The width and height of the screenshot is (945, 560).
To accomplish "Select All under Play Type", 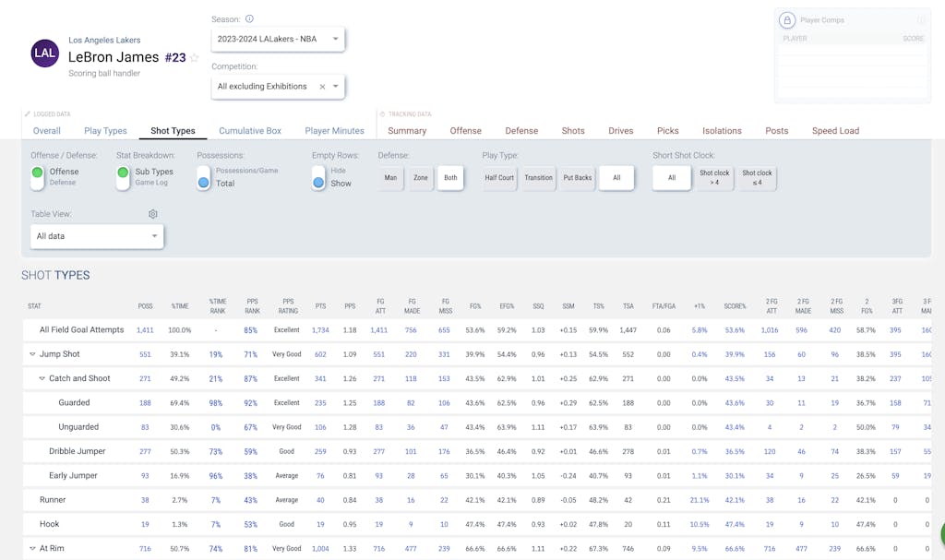I will (x=616, y=178).
